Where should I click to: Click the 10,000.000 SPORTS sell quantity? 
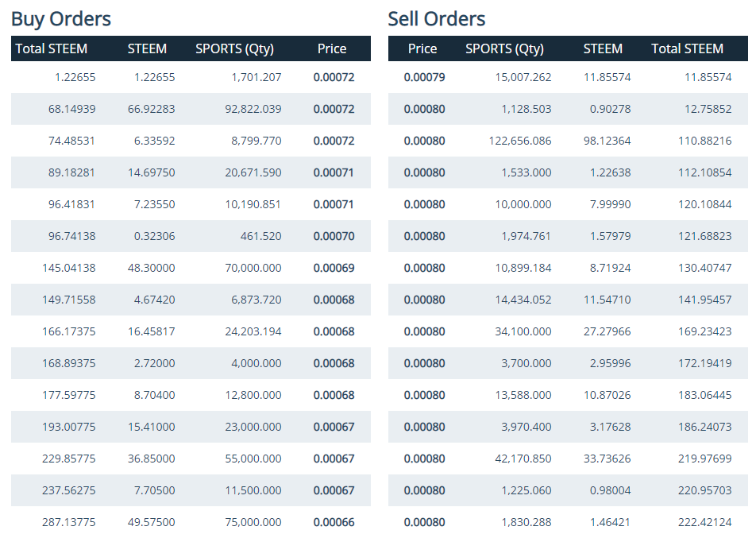tap(523, 204)
